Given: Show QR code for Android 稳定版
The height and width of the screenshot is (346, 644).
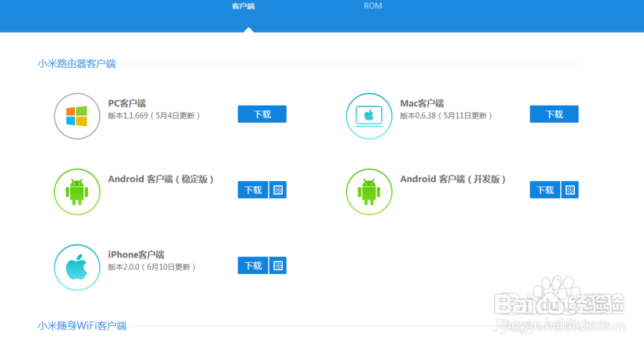Looking at the screenshot, I should click(x=278, y=190).
